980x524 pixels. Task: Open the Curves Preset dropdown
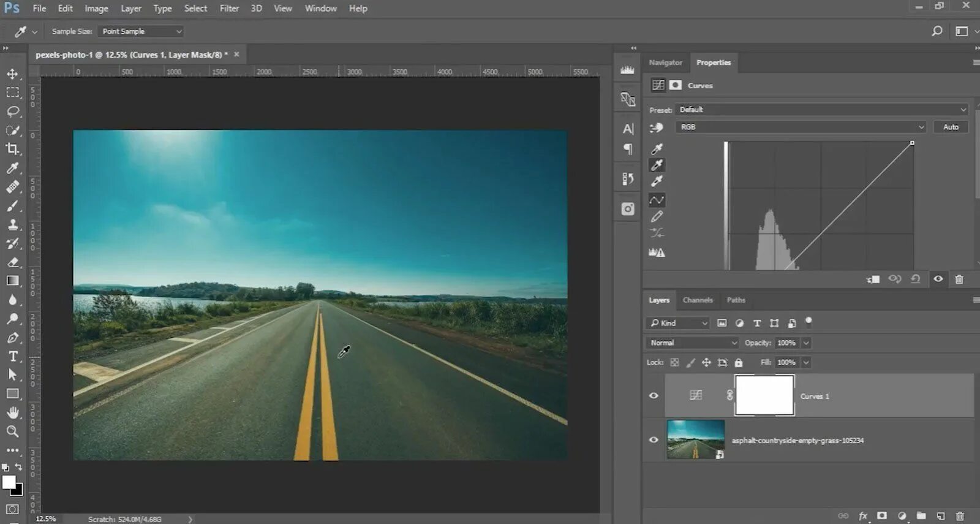[822, 109]
